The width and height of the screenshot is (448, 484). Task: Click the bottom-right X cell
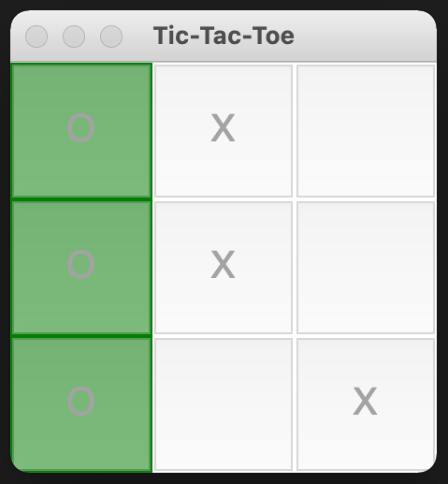click(366, 404)
